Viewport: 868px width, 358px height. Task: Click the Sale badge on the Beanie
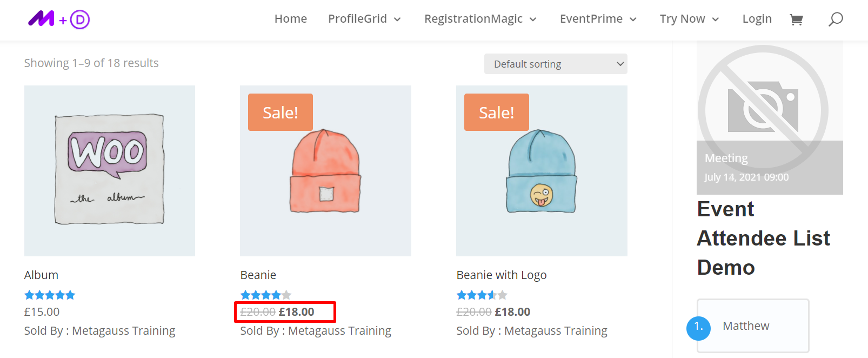tap(280, 112)
